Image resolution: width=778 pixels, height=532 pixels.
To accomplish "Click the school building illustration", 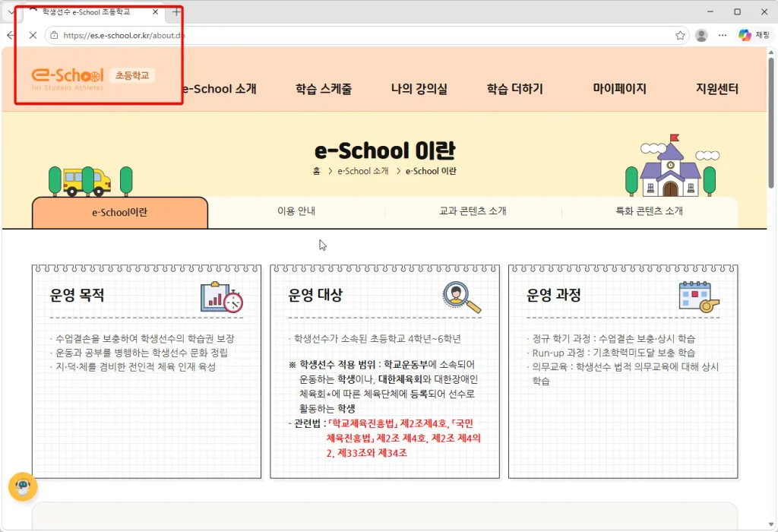I will (670, 166).
